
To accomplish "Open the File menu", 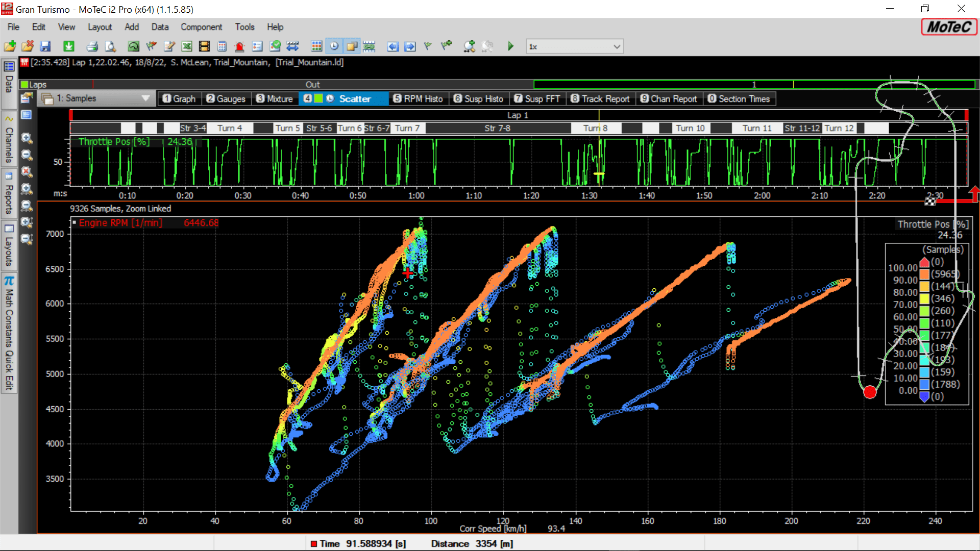I will [x=14, y=27].
